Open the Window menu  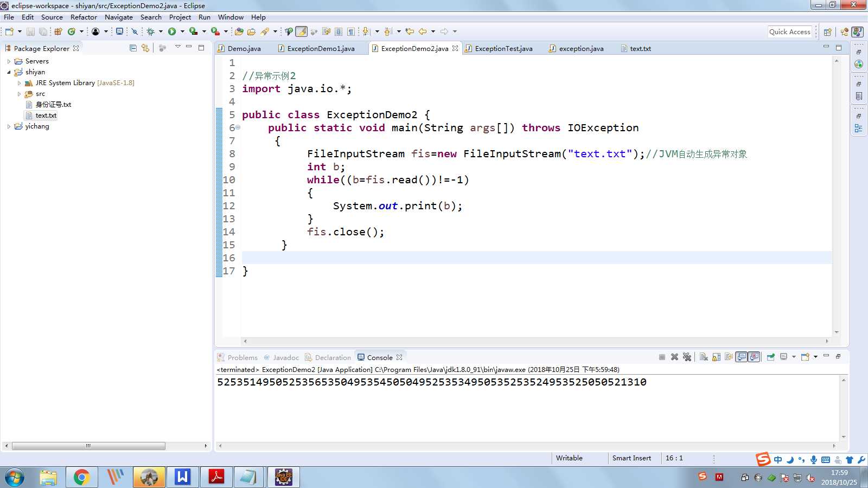point(231,17)
